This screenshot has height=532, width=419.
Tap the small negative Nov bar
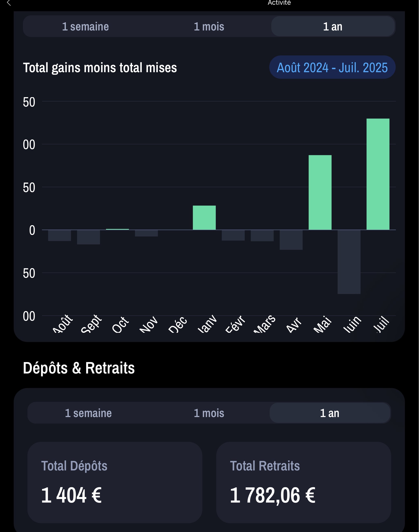[146, 233]
